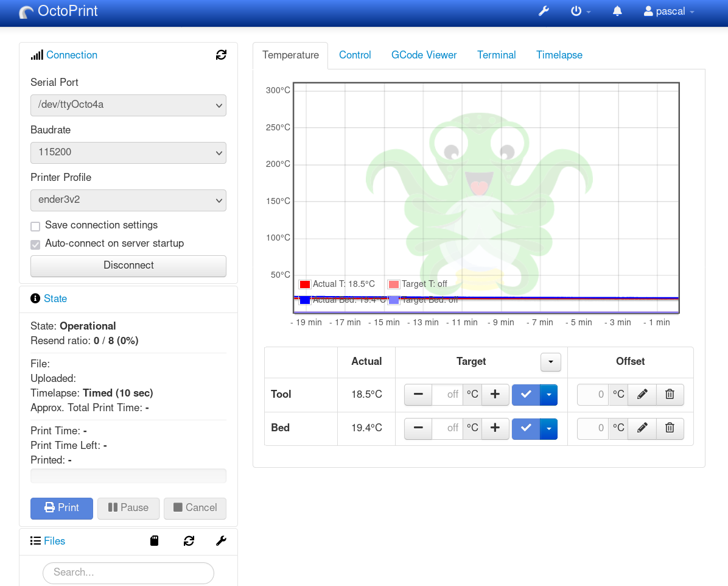This screenshot has height=586, width=728.
Task: Click Timelapse value 'Timed (10 sec)'
Action: [118, 393]
